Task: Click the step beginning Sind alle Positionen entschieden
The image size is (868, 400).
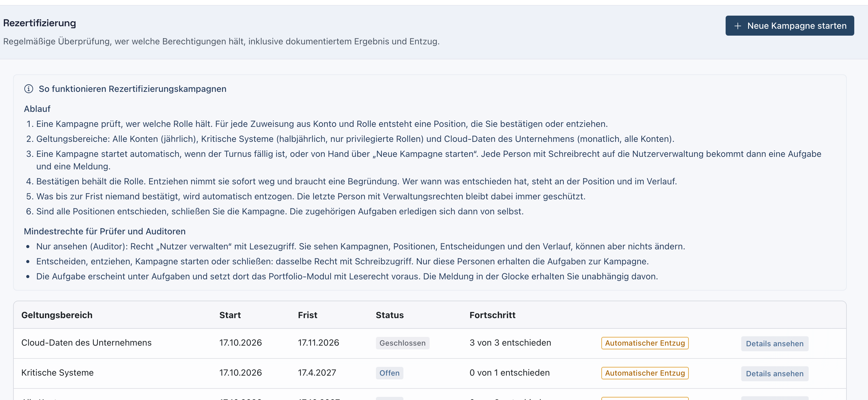Action: click(x=280, y=212)
